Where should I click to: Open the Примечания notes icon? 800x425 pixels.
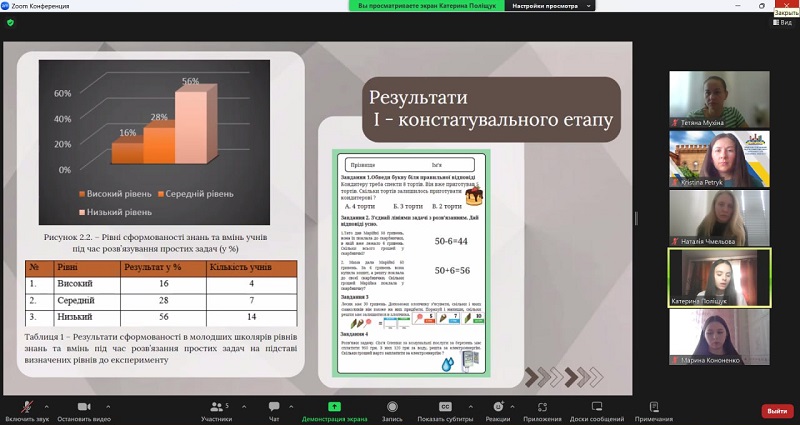click(653, 408)
